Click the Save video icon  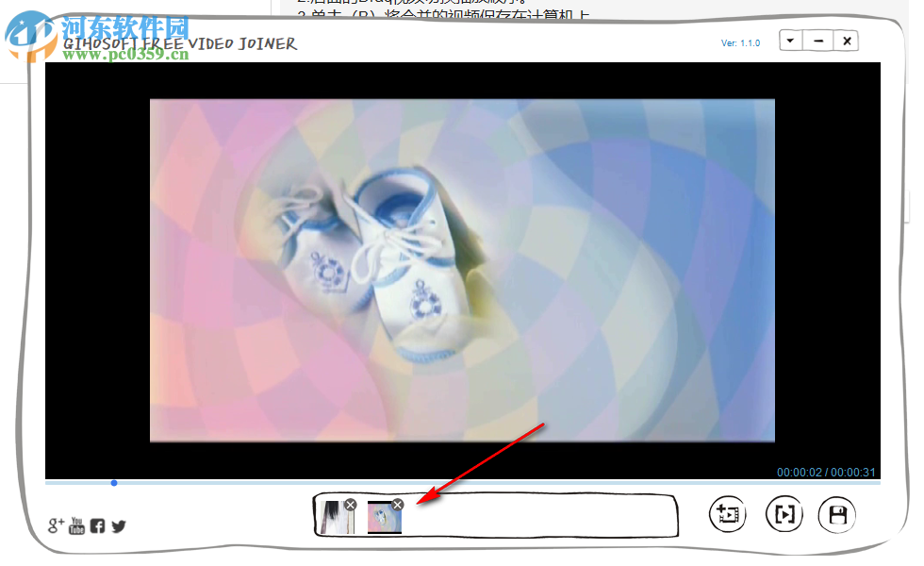click(x=836, y=514)
